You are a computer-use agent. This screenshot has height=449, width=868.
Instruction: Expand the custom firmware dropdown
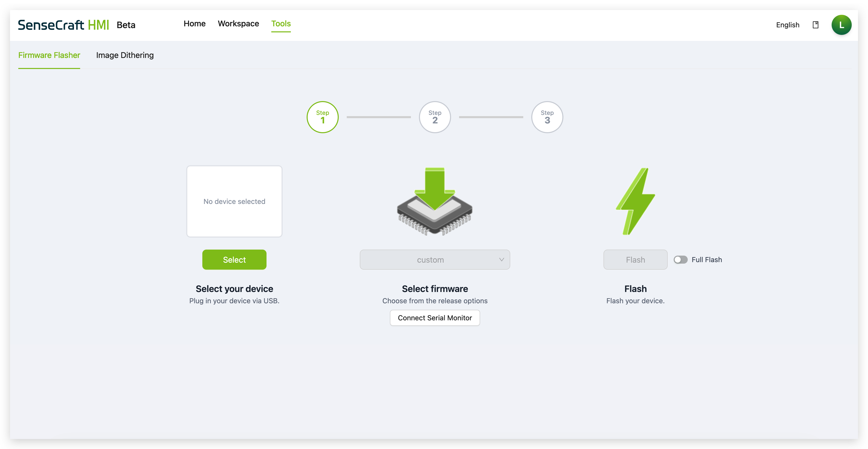tap(430, 260)
